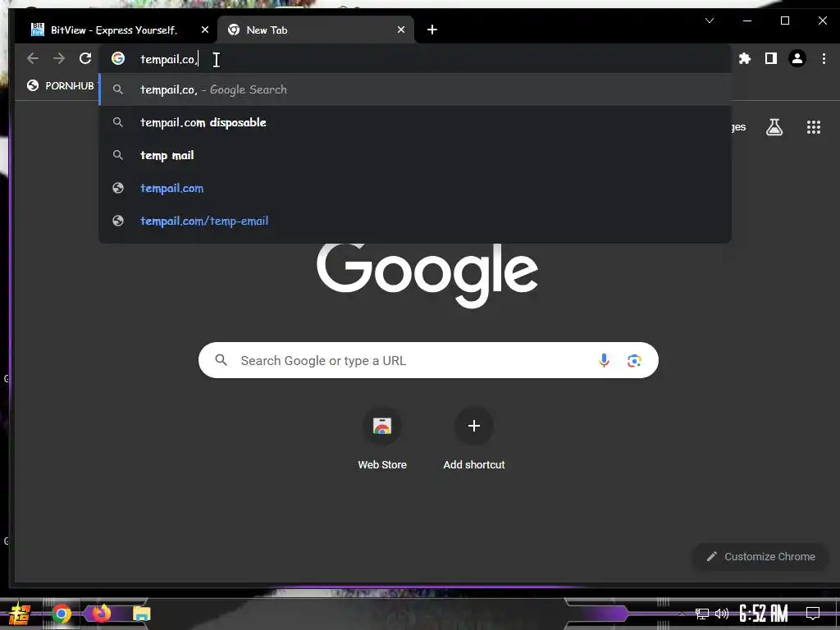Open tempail.com/temp-email suggestion
Viewport: 840px width, 630px height.
pos(415,221)
